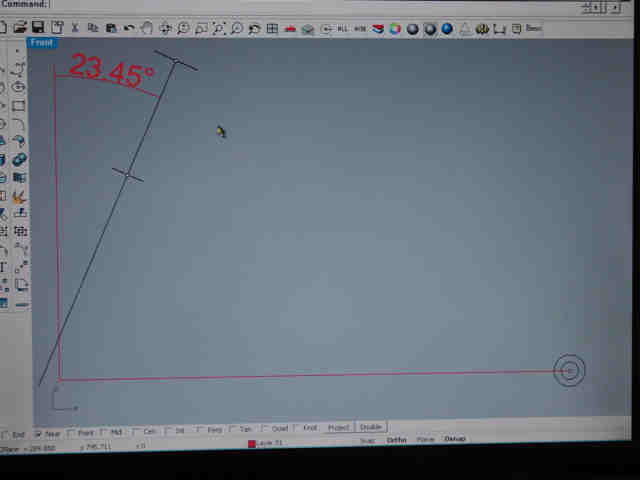Toggle Osnap in the status bar
The width and height of the screenshot is (640, 480).
point(455,439)
